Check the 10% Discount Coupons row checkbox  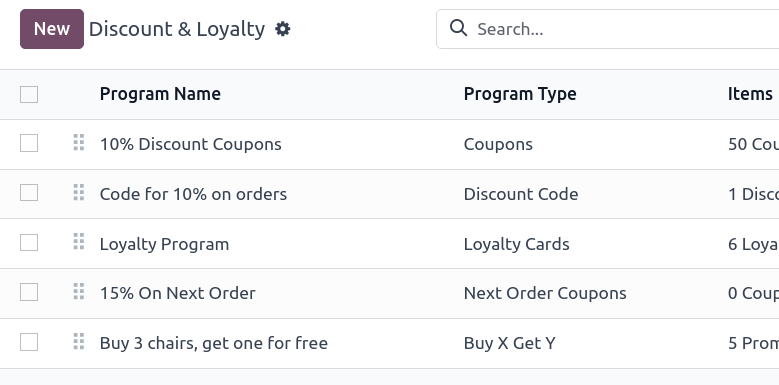[x=29, y=143]
